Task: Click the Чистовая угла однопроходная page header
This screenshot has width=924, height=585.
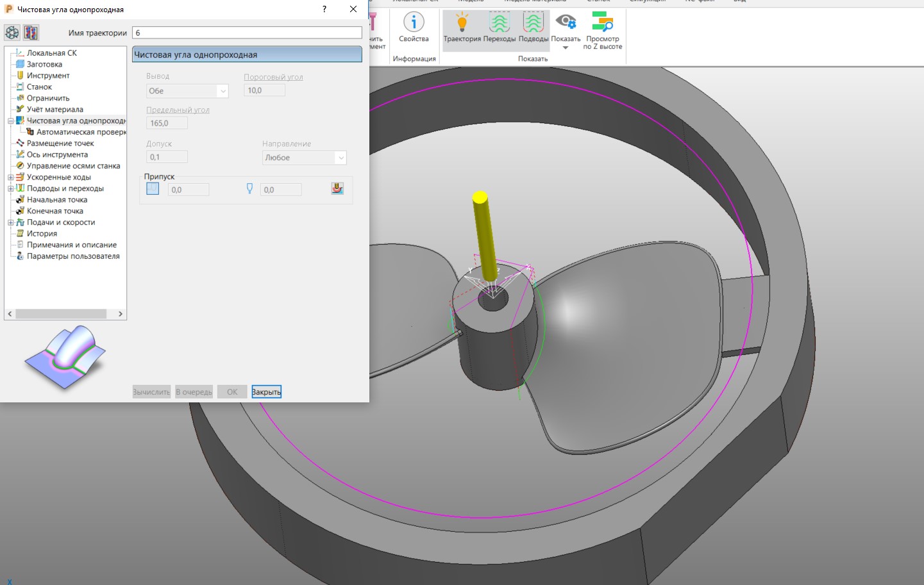Action: [247, 54]
